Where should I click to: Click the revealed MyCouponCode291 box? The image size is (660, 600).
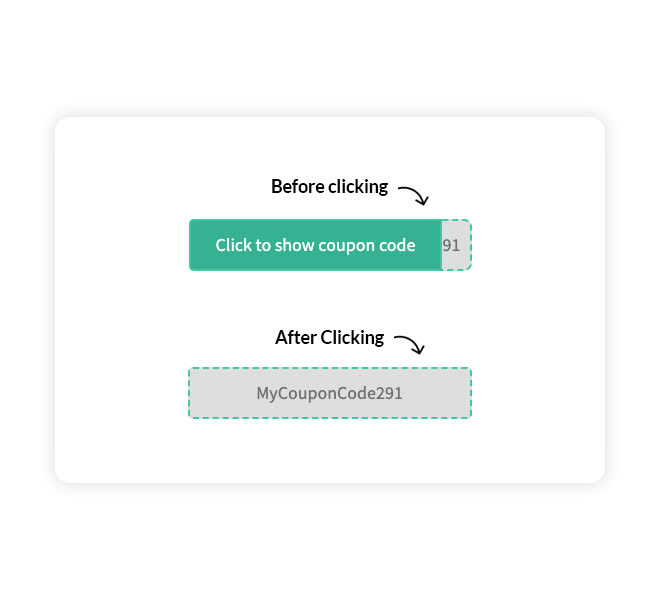(330, 393)
